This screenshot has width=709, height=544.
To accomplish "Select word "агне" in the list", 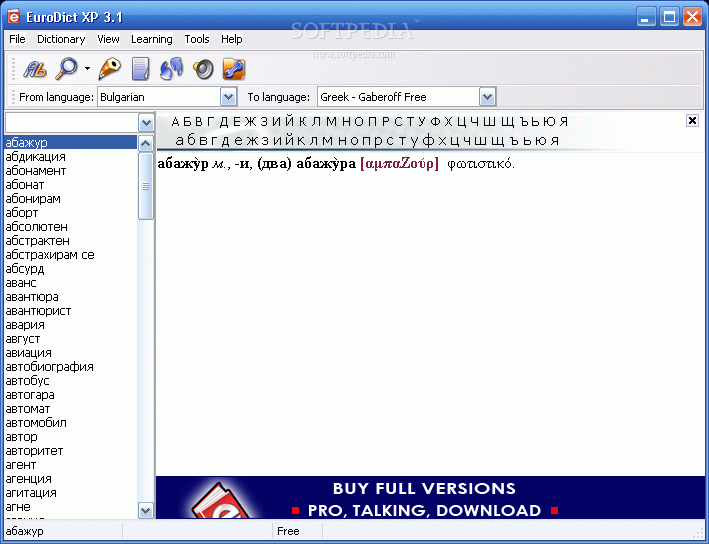I will (x=71, y=507).
